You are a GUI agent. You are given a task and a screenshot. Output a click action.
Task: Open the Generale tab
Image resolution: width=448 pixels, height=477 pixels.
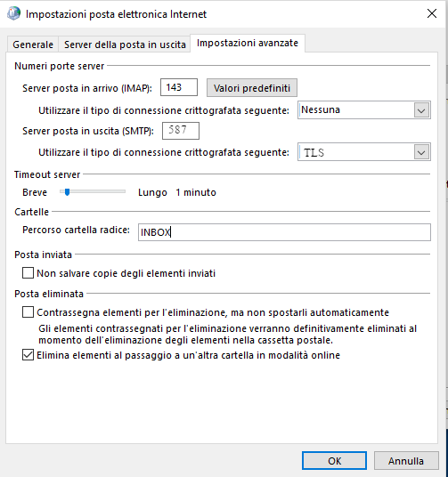click(33, 44)
